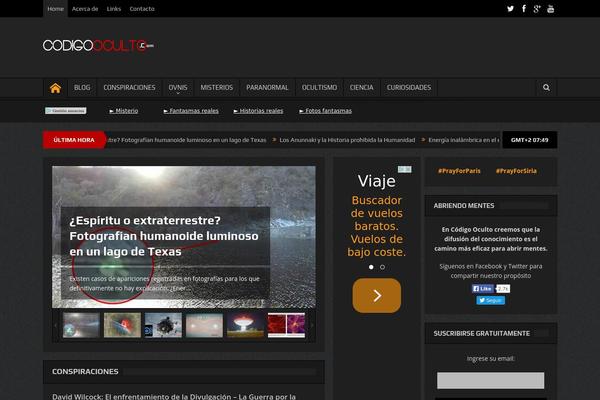Focus the email subscription input field
This screenshot has width=600, height=400.
[x=491, y=380]
